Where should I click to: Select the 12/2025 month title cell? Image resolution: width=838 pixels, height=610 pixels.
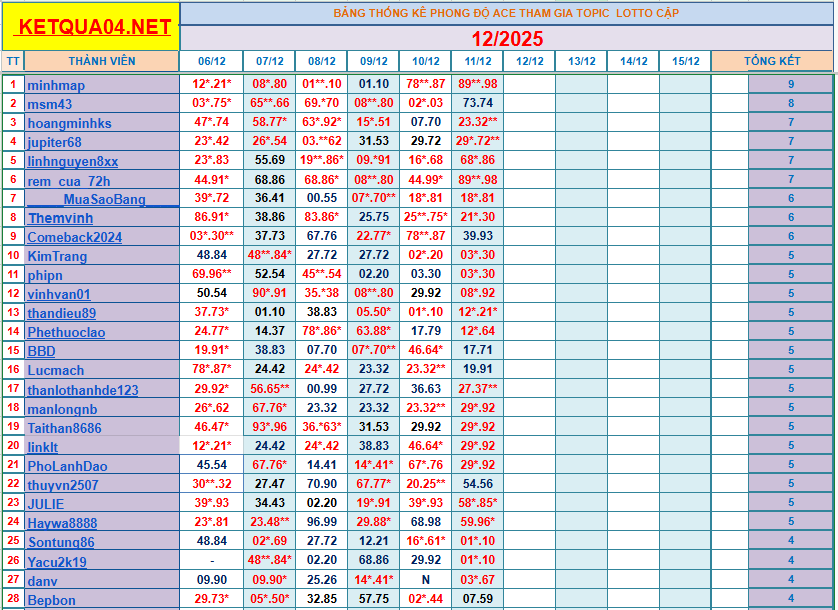506,38
